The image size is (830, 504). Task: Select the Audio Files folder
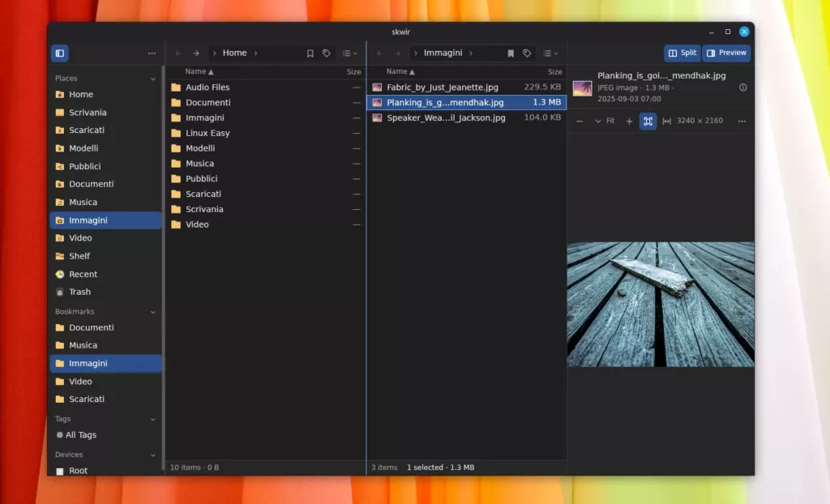pyautogui.click(x=265, y=88)
